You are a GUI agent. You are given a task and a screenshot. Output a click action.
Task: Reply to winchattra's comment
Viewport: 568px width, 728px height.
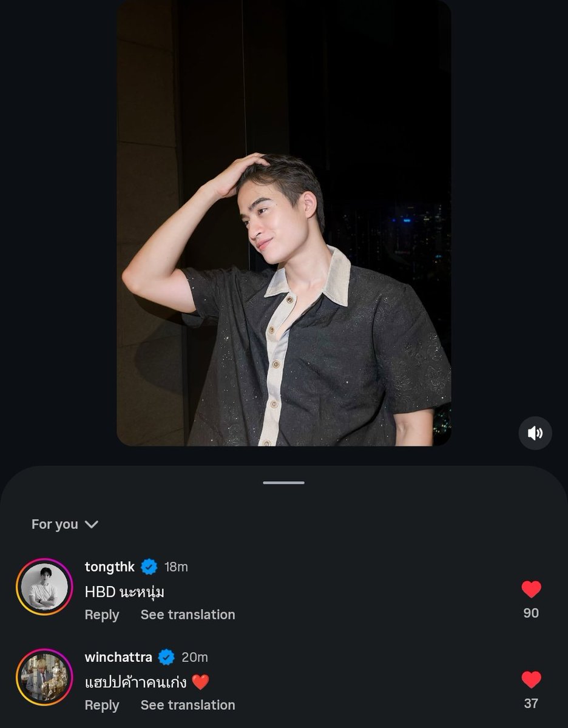(102, 705)
